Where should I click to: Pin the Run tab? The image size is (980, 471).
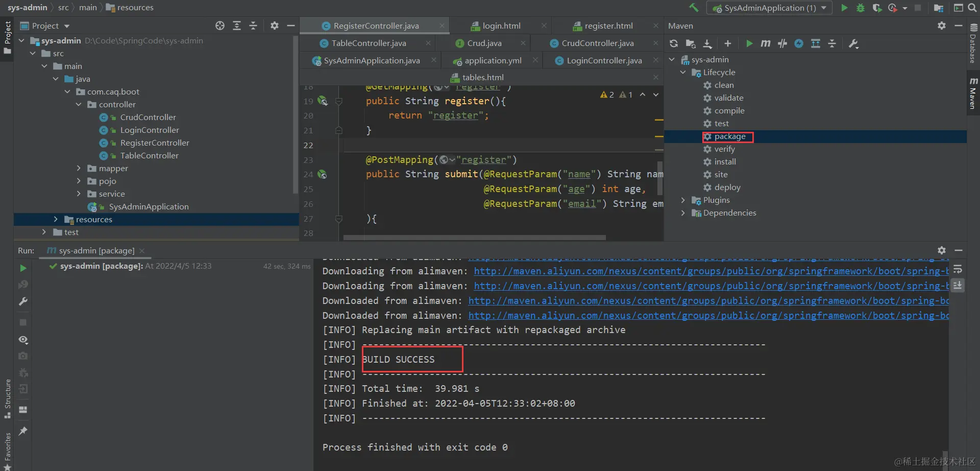click(23, 431)
